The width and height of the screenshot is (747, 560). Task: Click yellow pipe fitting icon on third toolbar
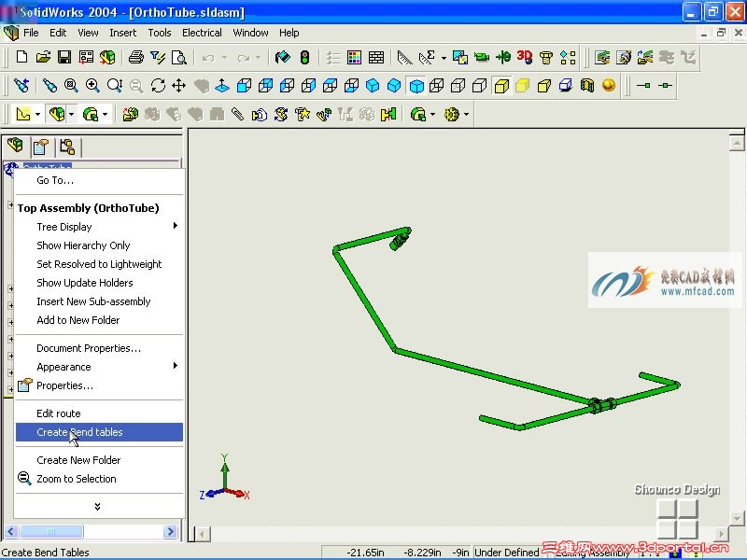point(388,114)
